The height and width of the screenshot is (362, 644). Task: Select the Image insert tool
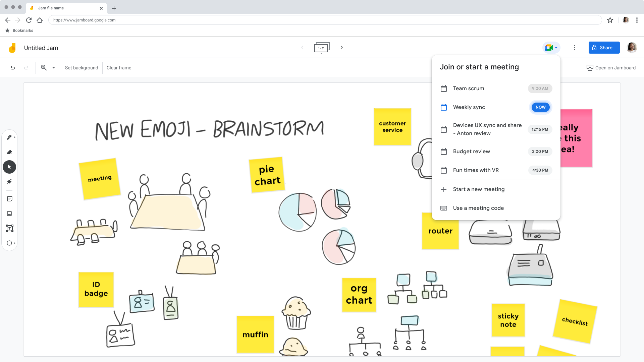[x=9, y=214]
